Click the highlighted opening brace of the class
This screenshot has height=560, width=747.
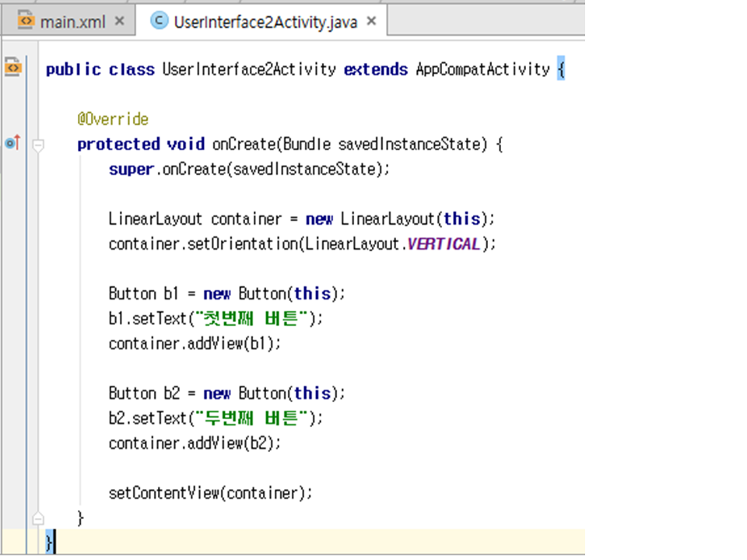click(x=560, y=69)
